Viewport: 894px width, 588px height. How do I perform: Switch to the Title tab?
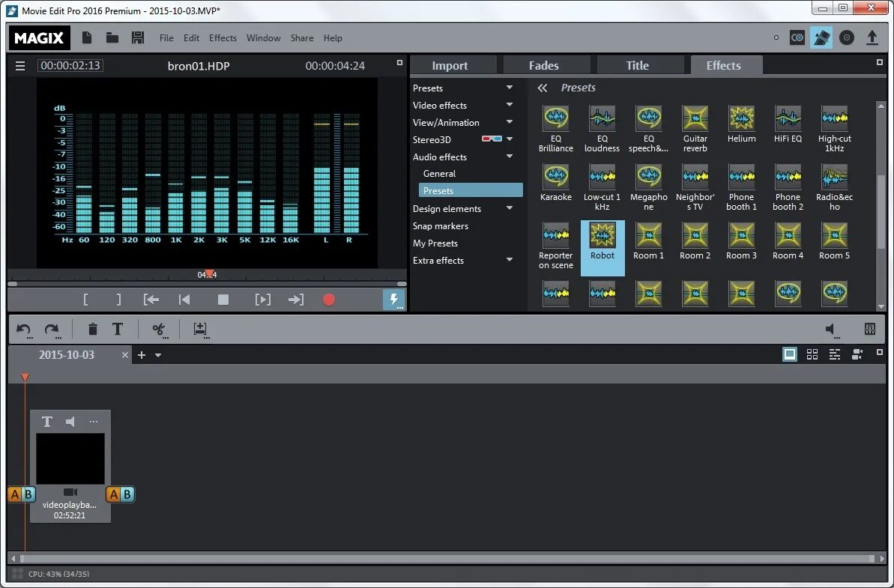(640, 65)
